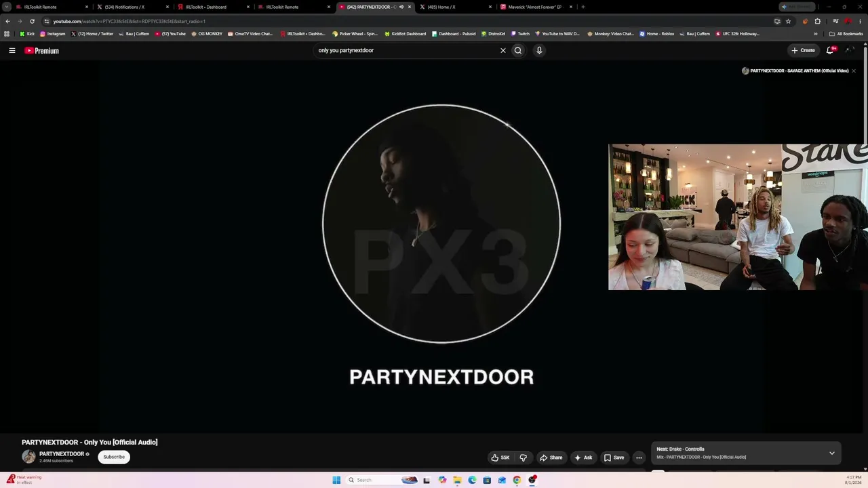
Task: Open OG MONKEY bookmark
Action: click(206, 34)
